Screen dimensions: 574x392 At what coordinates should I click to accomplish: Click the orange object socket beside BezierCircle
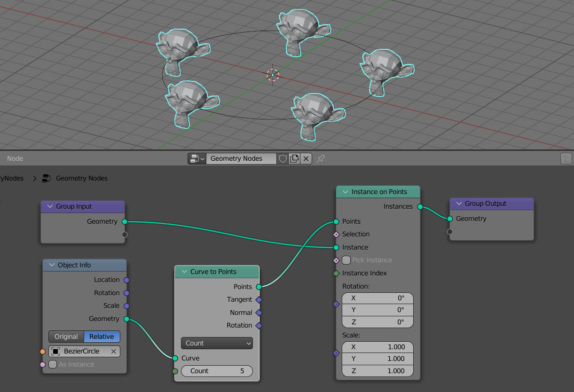pos(43,351)
